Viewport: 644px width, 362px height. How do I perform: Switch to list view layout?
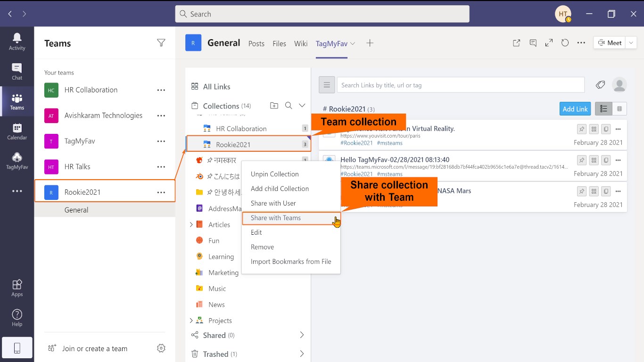[x=603, y=109]
